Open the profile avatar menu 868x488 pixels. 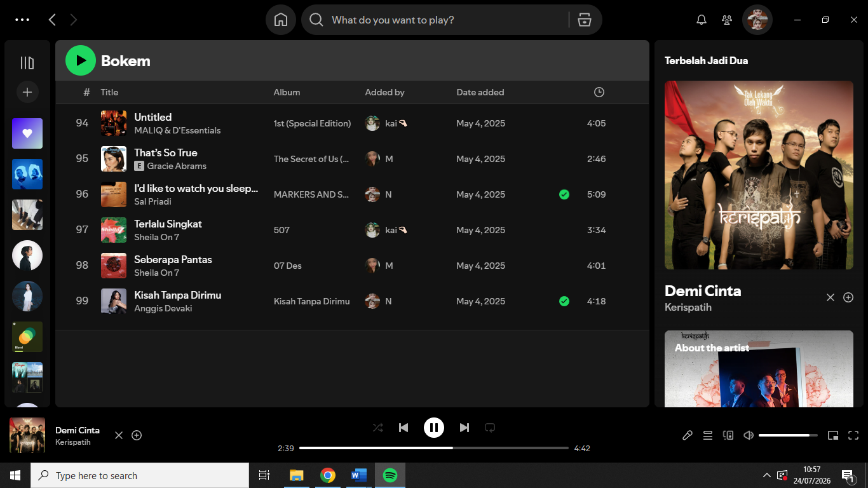pyautogui.click(x=757, y=20)
